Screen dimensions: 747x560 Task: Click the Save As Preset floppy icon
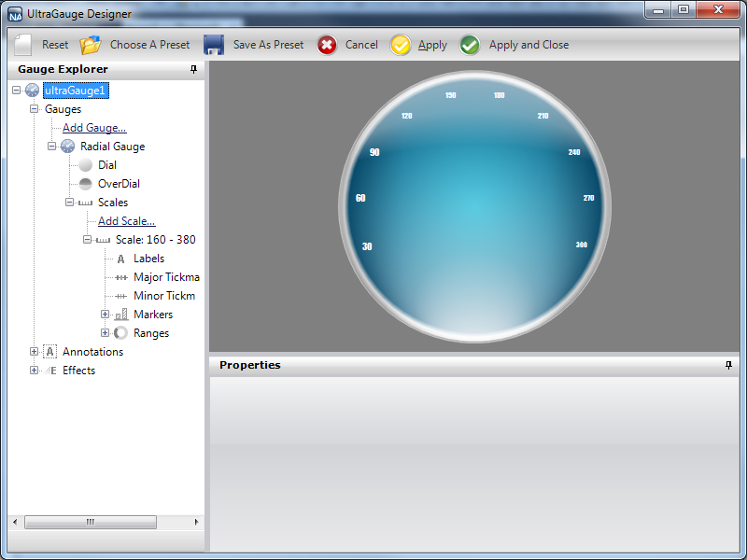coord(214,45)
